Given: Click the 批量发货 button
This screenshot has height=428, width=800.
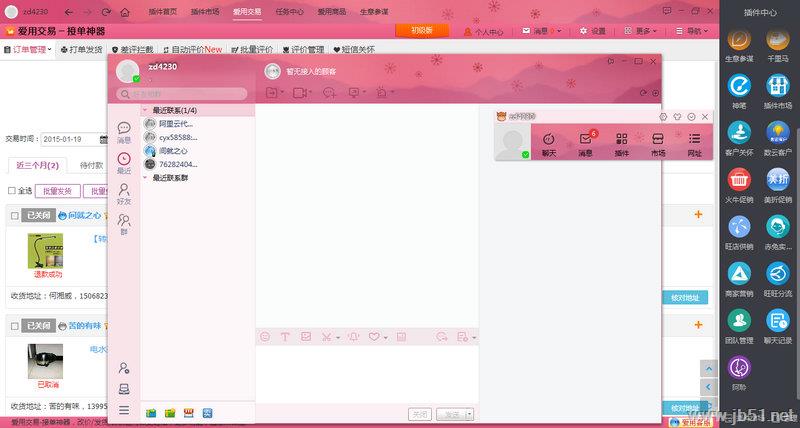Looking at the screenshot, I should click(56, 190).
